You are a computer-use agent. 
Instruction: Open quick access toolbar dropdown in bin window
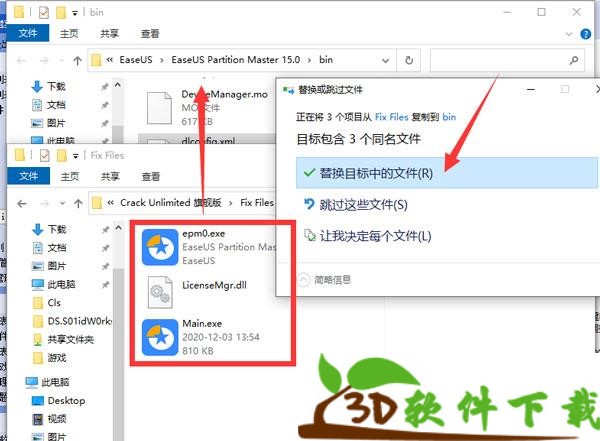75,13
